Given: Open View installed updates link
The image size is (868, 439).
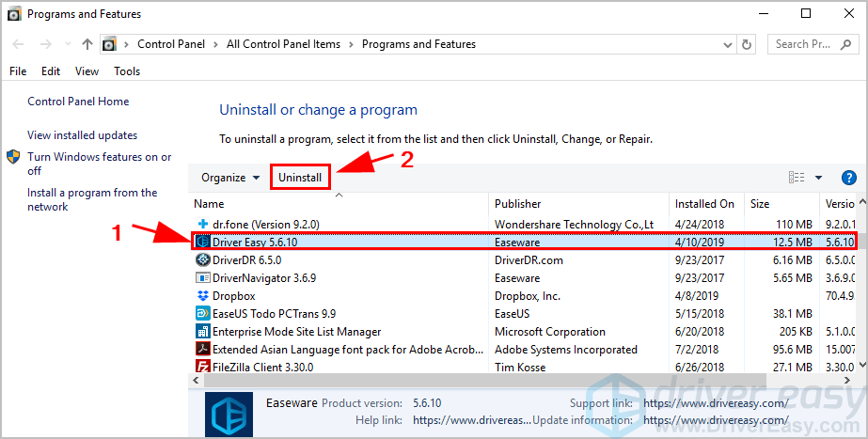Looking at the screenshot, I should tap(83, 135).
